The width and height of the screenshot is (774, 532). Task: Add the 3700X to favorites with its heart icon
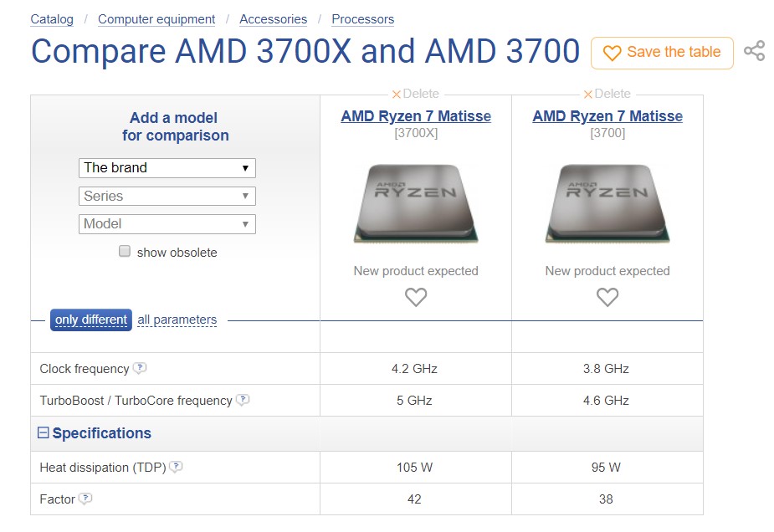(x=416, y=297)
